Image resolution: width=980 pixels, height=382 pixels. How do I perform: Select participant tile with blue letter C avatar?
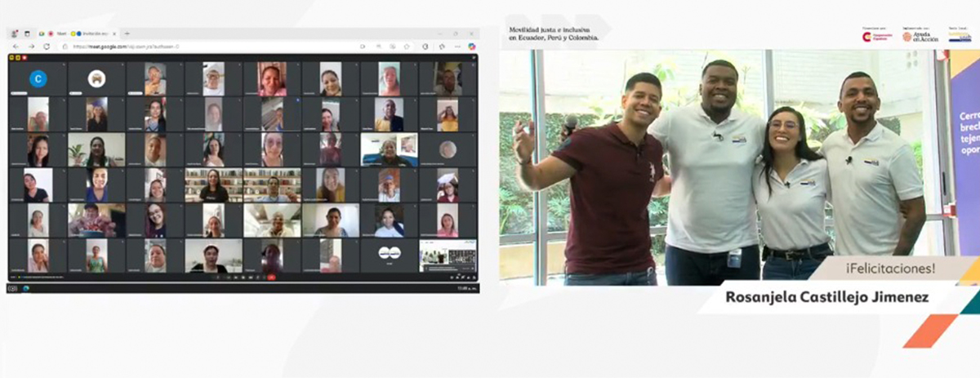click(38, 79)
